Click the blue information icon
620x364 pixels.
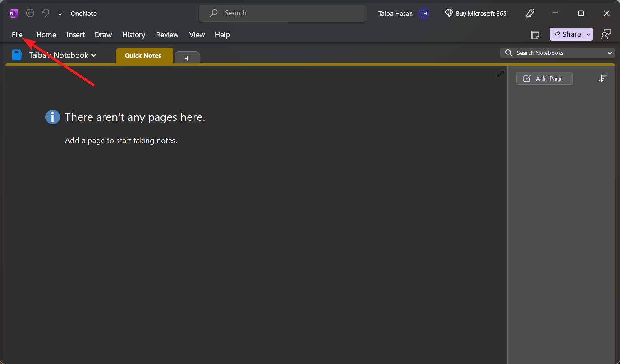pyautogui.click(x=53, y=117)
